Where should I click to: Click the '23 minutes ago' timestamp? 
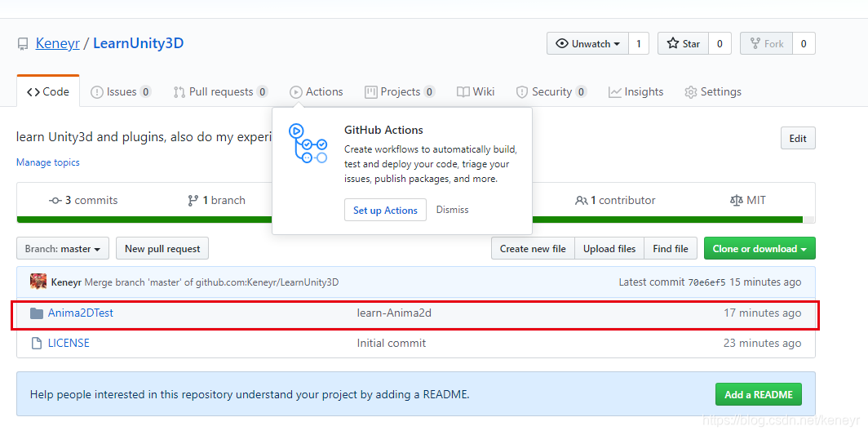pos(762,343)
